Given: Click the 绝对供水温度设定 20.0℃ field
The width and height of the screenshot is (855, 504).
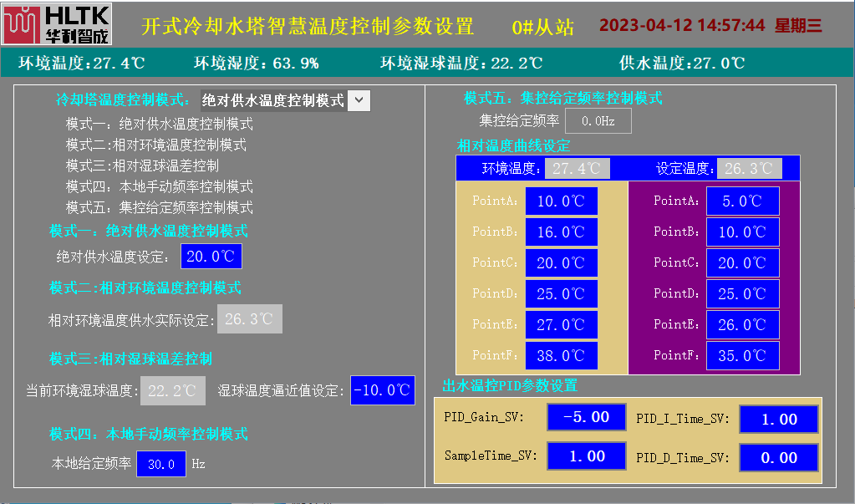Looking at the screenshot, I should (x=211, y=256).
